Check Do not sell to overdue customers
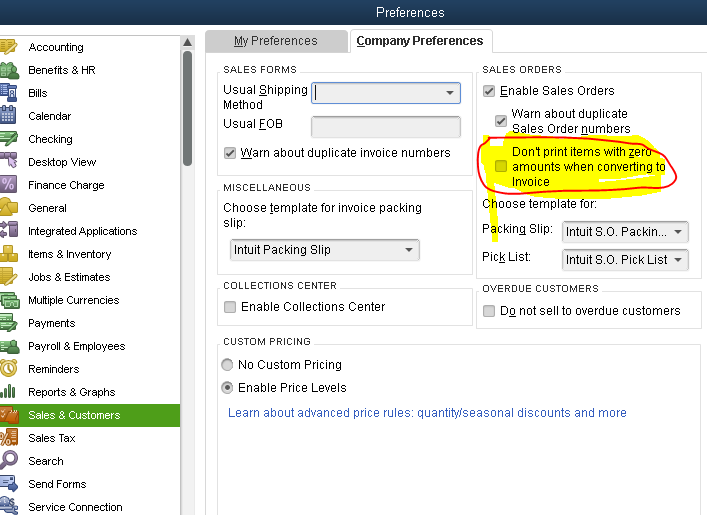The image size is (707, 515). coord(489,311)
